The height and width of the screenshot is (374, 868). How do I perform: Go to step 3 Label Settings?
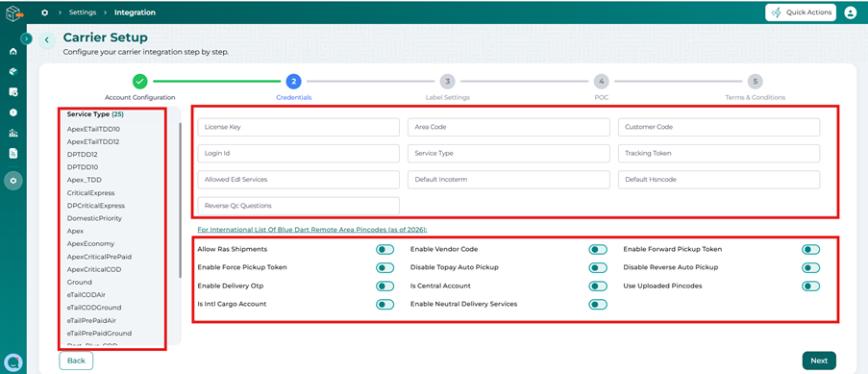[x=447, y=82]
